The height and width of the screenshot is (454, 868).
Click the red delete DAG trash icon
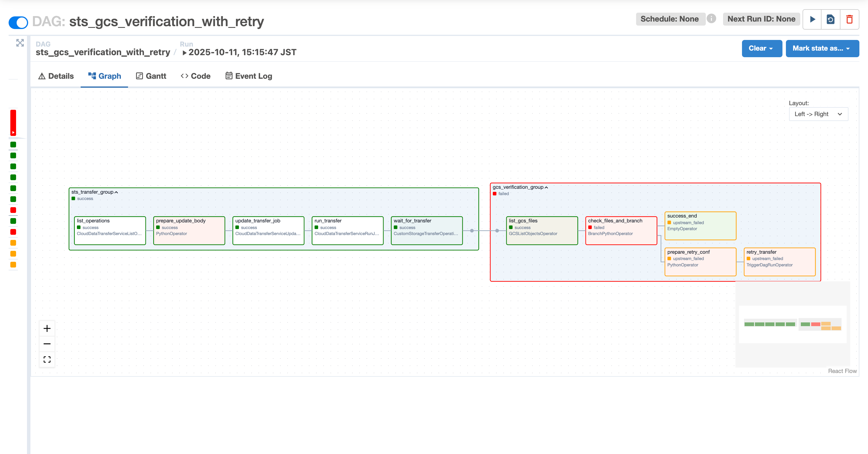849,19
